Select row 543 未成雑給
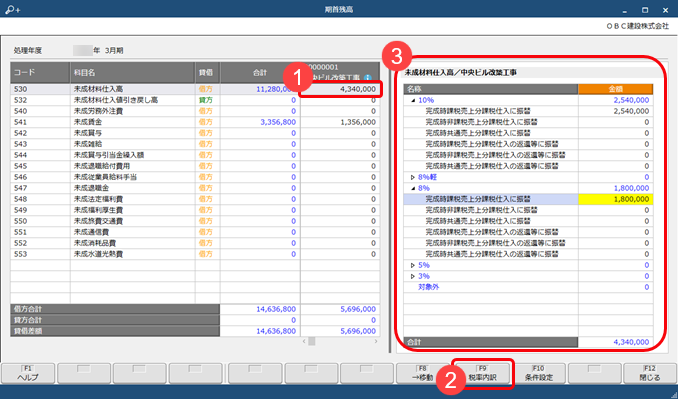 pos(195,144)
